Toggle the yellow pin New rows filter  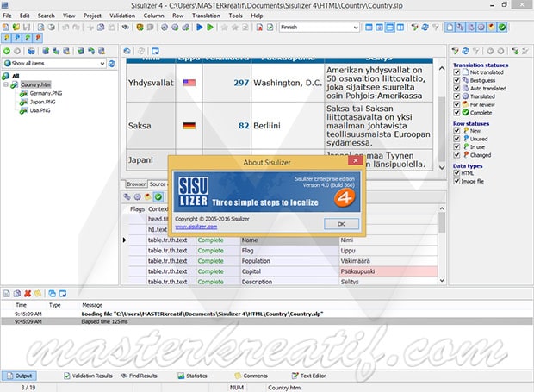(7, 37)
